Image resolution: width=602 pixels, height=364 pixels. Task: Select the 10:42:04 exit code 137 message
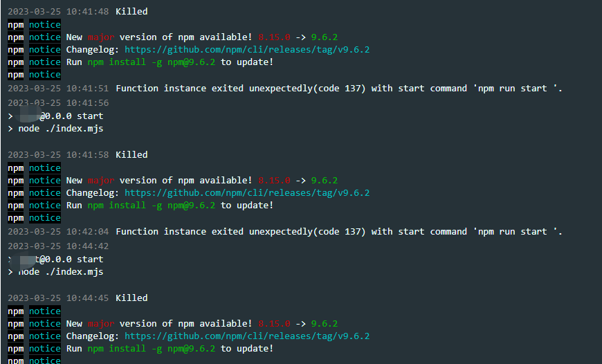[285, 232]
